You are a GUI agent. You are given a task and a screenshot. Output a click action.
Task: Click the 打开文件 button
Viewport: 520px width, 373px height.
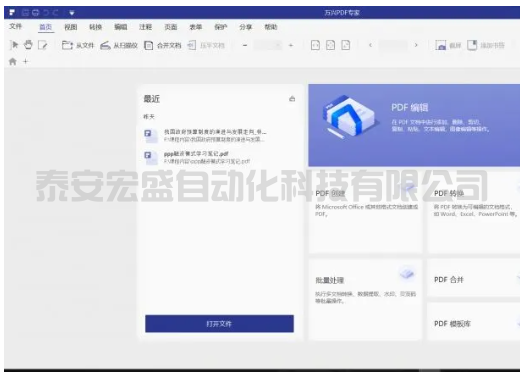(x=219, y=324)
